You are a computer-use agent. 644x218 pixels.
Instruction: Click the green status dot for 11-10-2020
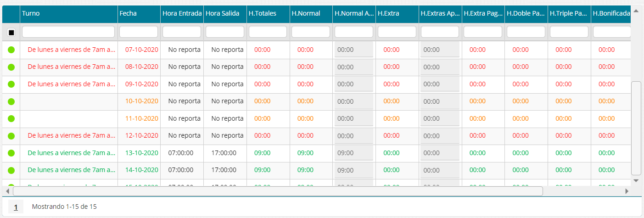pos(11,118)
